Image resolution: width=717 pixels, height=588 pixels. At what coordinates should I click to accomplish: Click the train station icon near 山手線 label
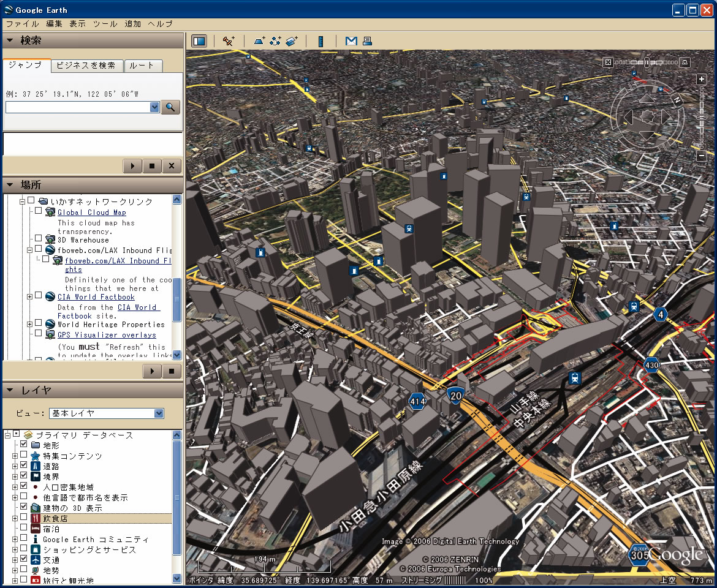575,378
